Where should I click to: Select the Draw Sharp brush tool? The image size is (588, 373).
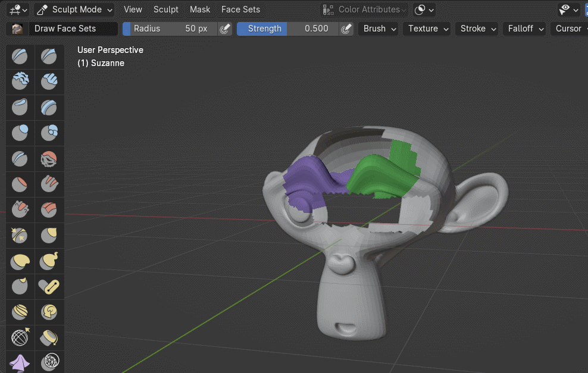(49, 57)
